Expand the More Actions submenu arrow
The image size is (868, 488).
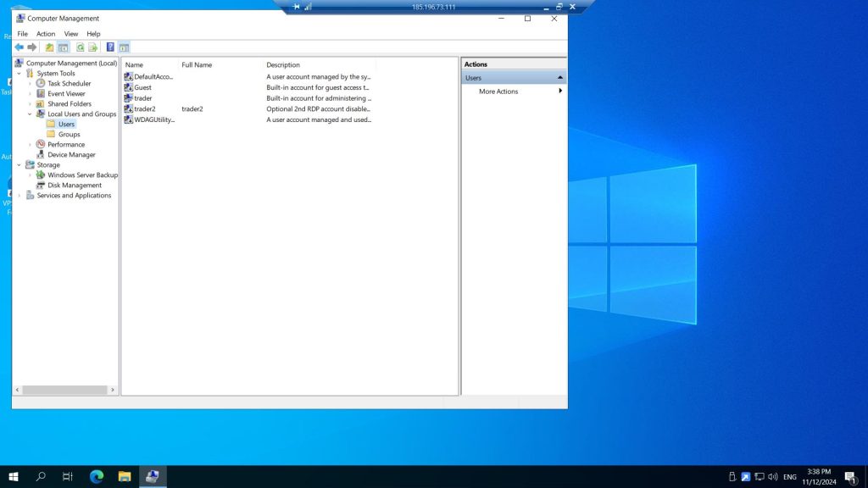pos(560,91)
